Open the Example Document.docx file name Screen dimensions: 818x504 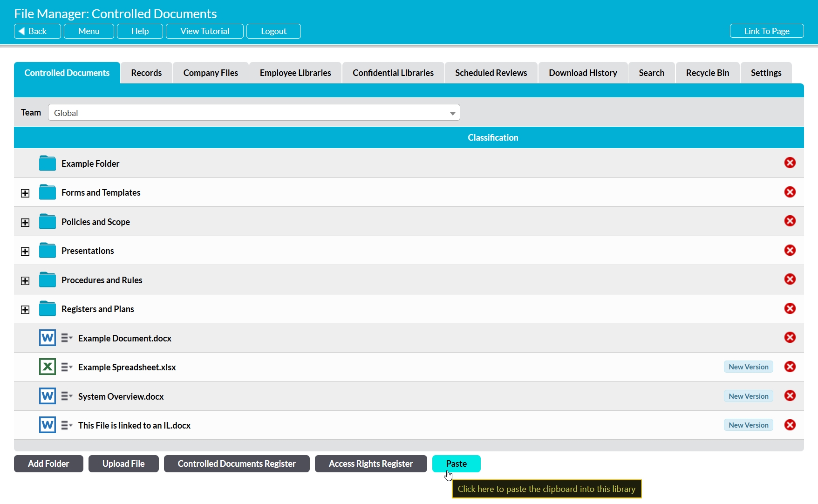[125, 338]
